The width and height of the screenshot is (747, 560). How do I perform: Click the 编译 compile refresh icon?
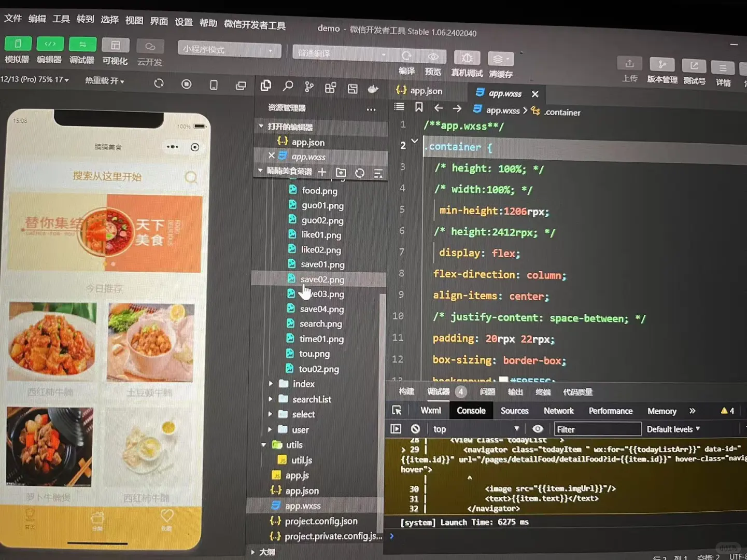[406, 55]
